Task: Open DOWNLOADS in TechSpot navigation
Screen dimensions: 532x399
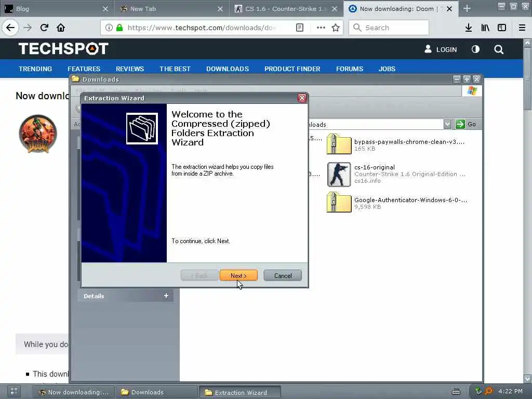Action: (228, 69)
